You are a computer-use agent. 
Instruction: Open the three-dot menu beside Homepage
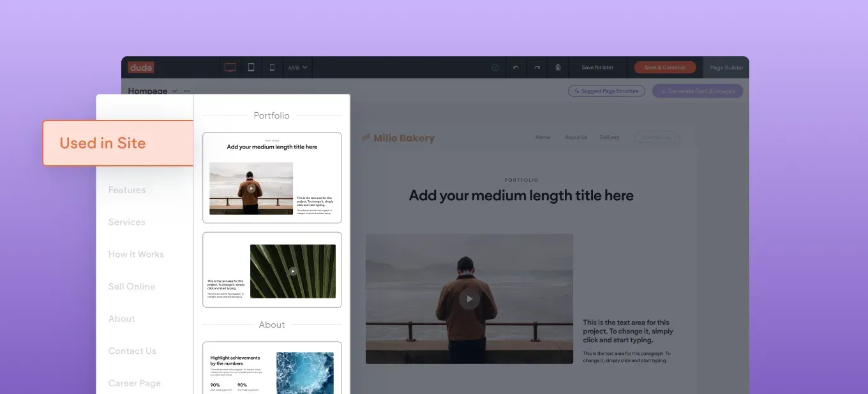tap(187, 91)
